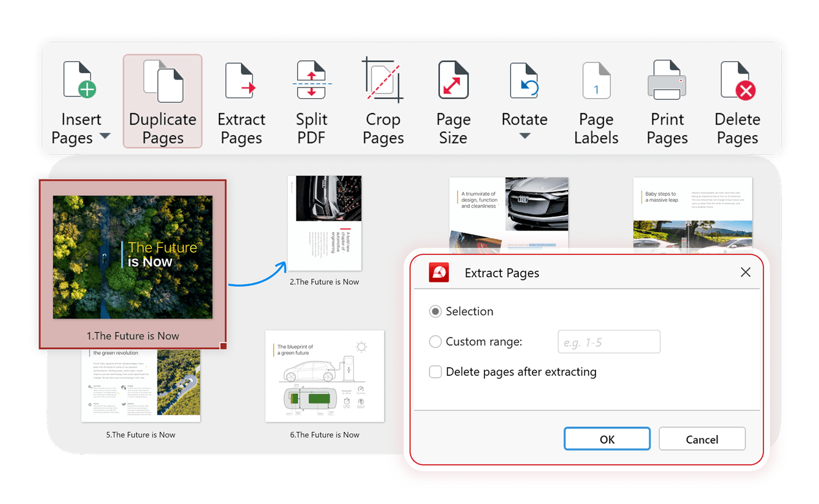Click the Delete Pages icon
The width and height of the screenshot is (819, 504).
[737, 81]
